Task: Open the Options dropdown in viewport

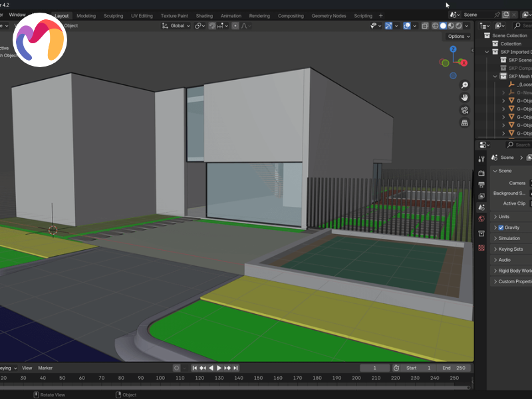Action: pyautogui.click(x=458, y=37)
